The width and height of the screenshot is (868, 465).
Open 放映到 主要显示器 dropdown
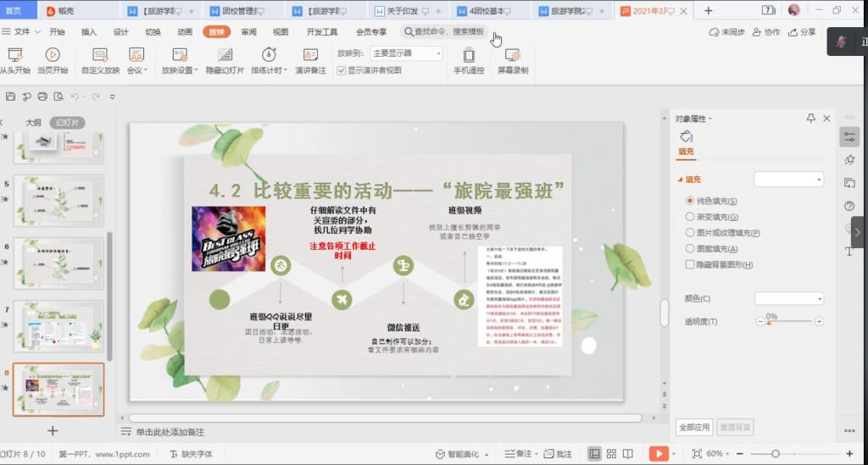coord(407,53)
